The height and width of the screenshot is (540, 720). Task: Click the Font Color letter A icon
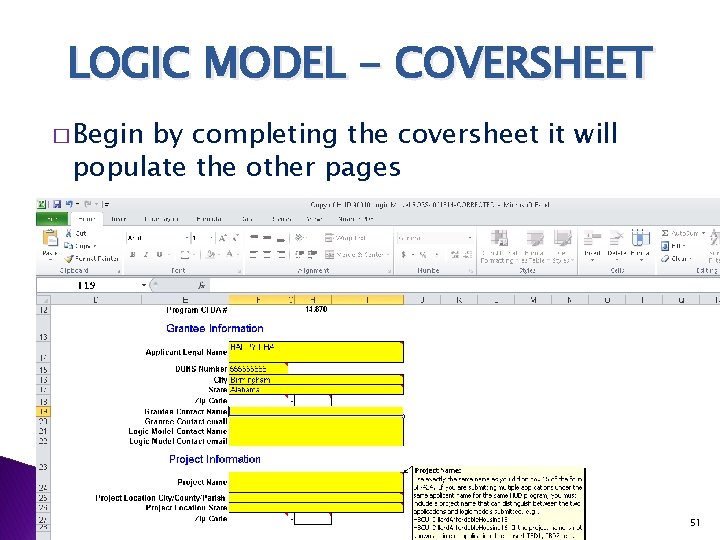pyautogui.click(x=230, y=254)
